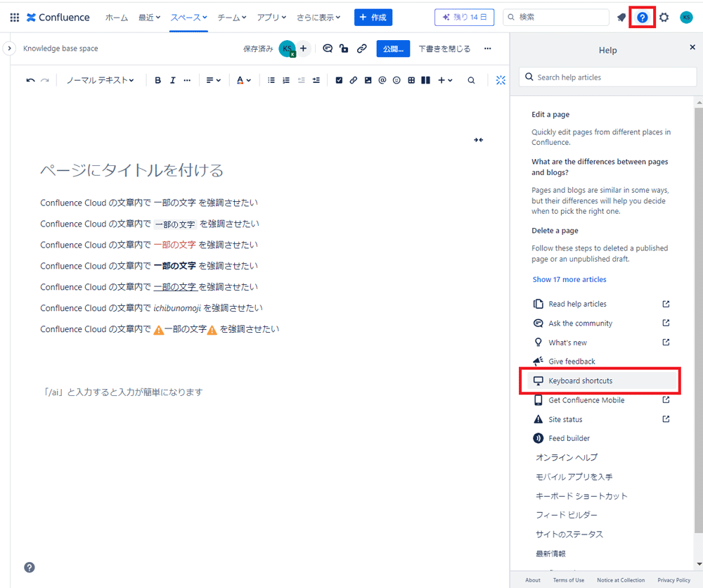The image size is (703, 588).
Task: Click the copy link icon
Action: (x=362, y=49)
